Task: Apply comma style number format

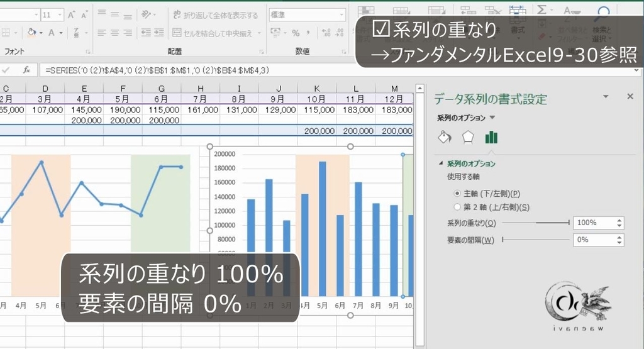Action: coord(308,33)
